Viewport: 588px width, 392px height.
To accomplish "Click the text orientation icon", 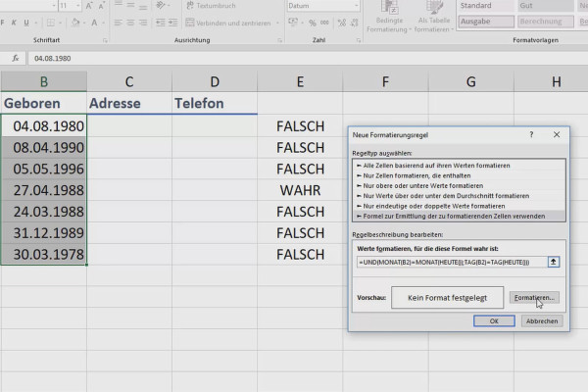I will point(161,5).
